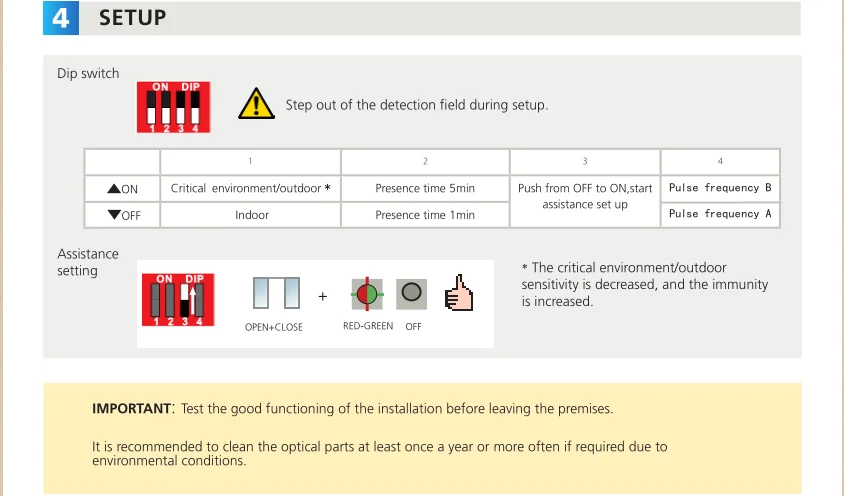Select the 'Indoor' table cell
The width and height of the screenshot is (844, 496).
pyautogui.click(x=252, y=215)
